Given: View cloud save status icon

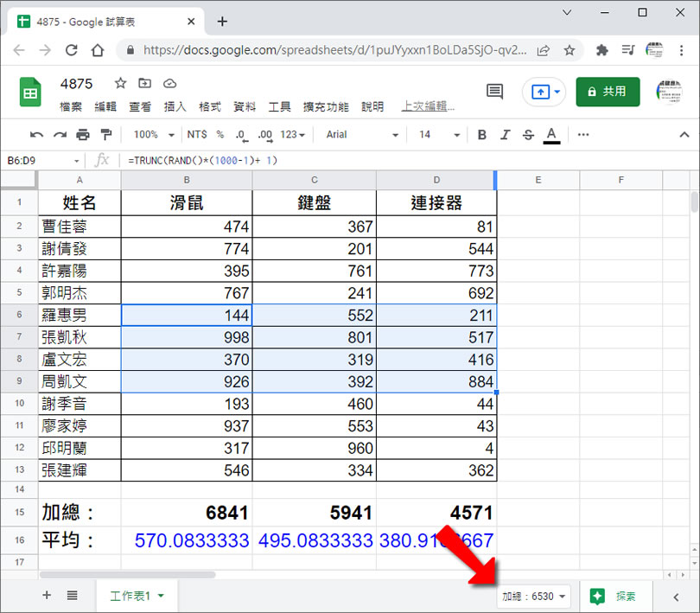Looking at the screenshot, I should [x=169, y=84].
